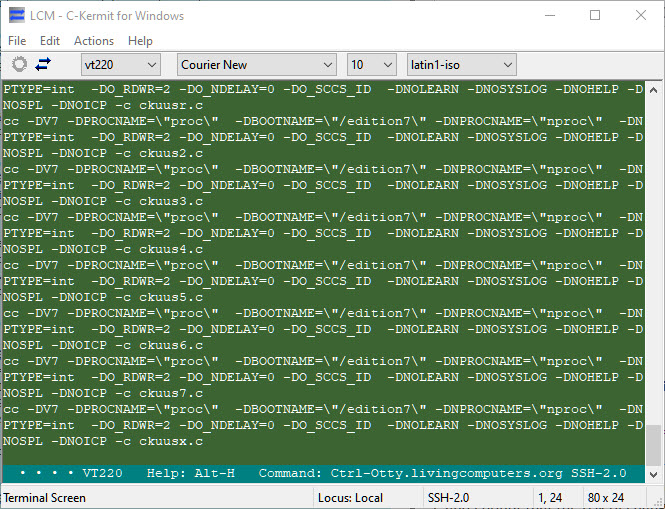Click the 'ckuus4.c' terminal text
This screenshot has height=509, width=665.
point(171,249)
